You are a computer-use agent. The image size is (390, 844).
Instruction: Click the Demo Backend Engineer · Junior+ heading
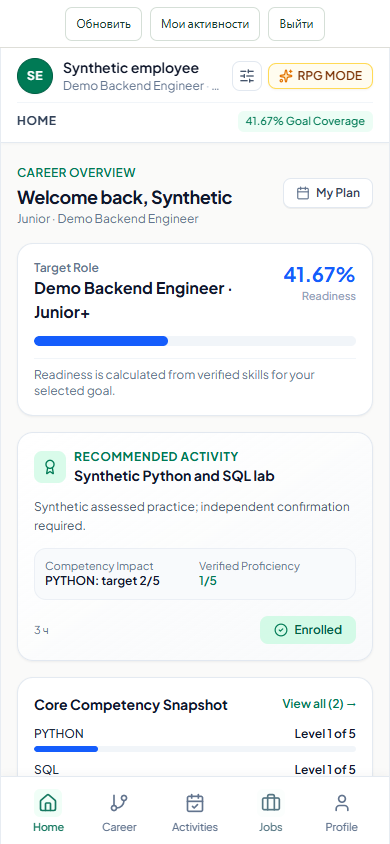[133, 300]
